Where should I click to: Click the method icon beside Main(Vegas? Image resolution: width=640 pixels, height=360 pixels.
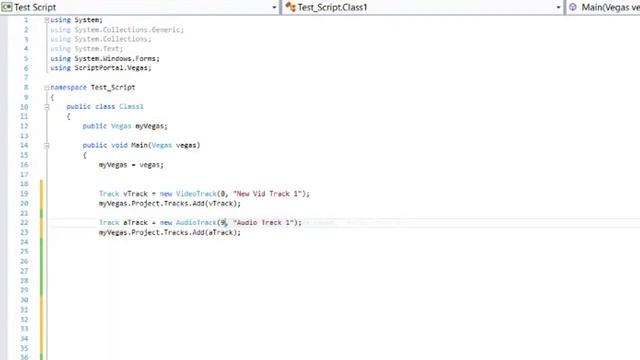point(573,7)
